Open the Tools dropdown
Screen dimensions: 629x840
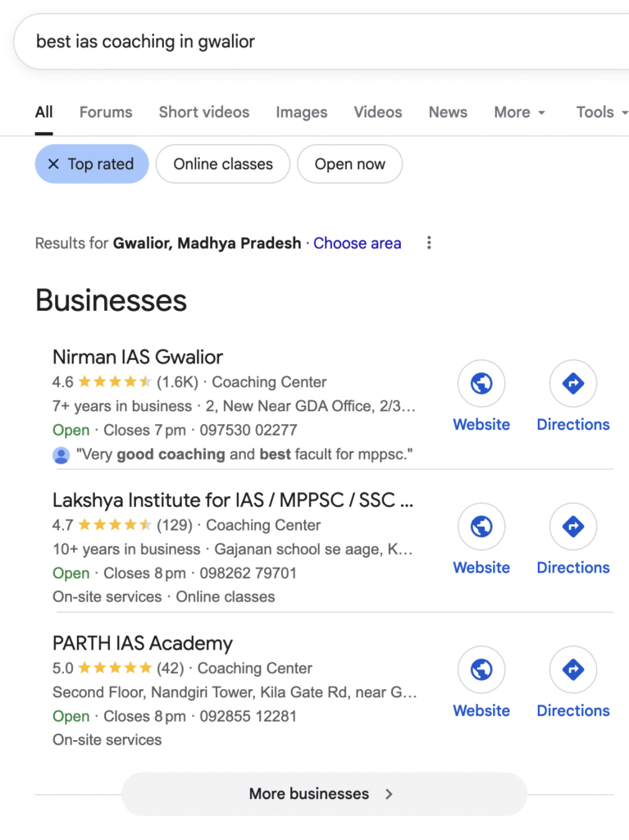click(x=601, y=112)
